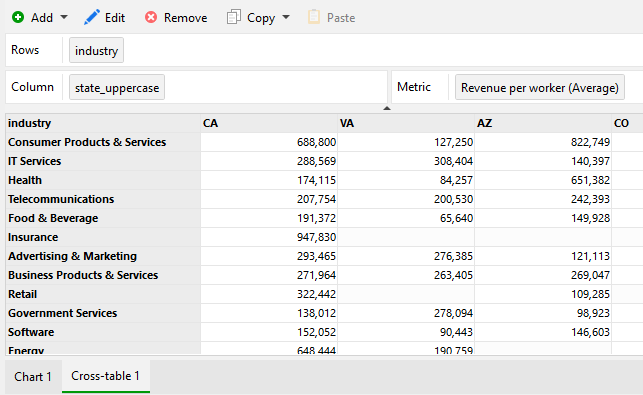This screenshot has width=643, height=395.
Task: Select the Food & Beverage row label
Action: 103,218
